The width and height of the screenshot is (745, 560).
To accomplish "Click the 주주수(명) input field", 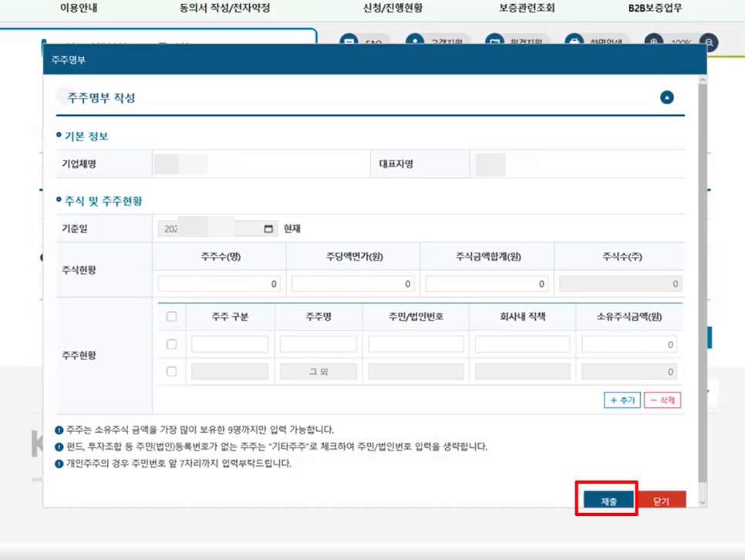I will (x=219, y=285).
